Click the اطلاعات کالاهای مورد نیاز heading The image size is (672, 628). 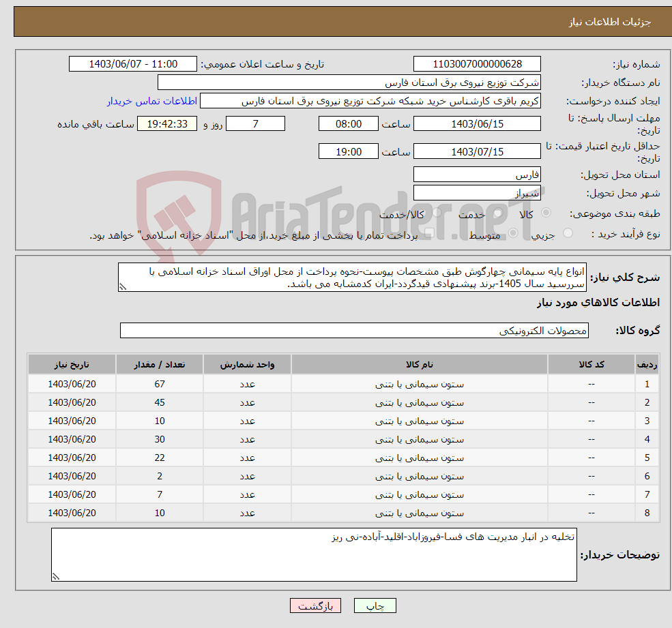click(598, 303)
